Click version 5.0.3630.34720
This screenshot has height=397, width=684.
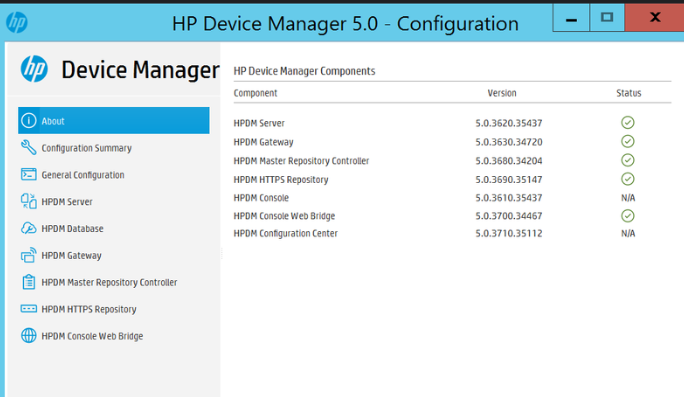click(509, 142)
